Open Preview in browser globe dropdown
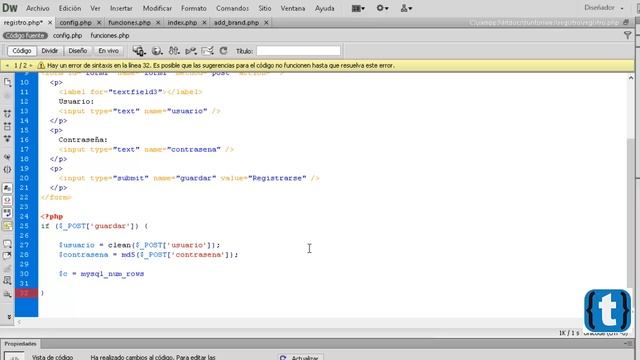640x360 pixels. pyautogui.click(x=157, y=51)
